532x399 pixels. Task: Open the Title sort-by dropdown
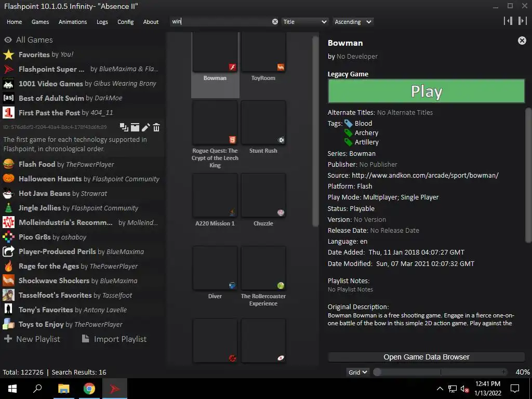click(x=304, y=22)
